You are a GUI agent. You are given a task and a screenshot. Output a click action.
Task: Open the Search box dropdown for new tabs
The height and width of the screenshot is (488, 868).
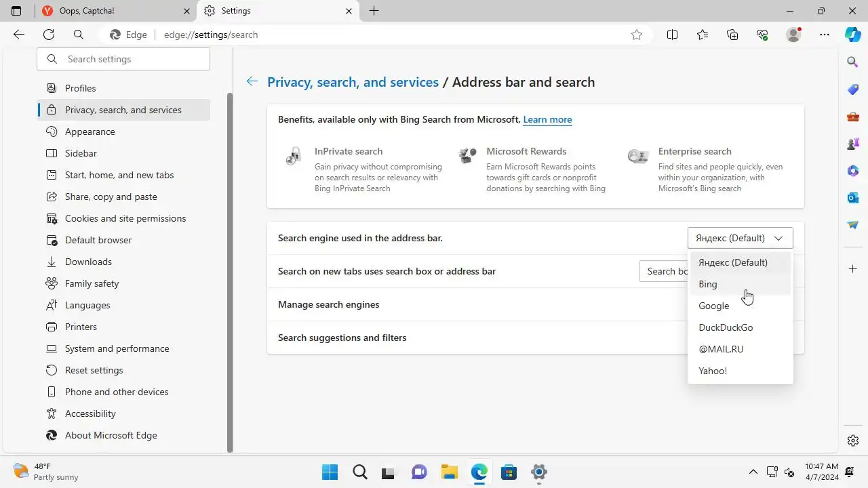point(664,271)
